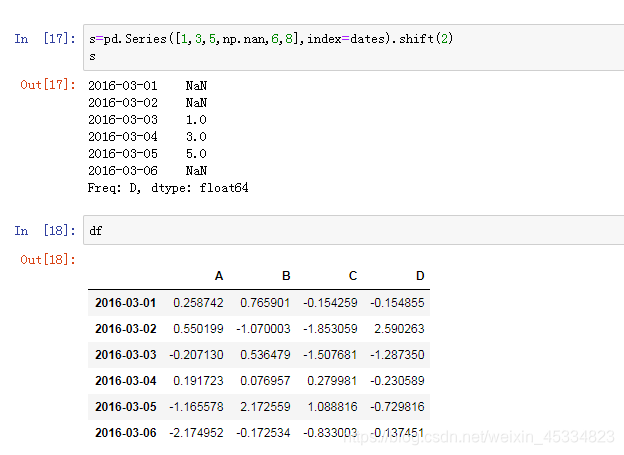
Task: Click column header C in the dataframe
Action: [353, 276]
